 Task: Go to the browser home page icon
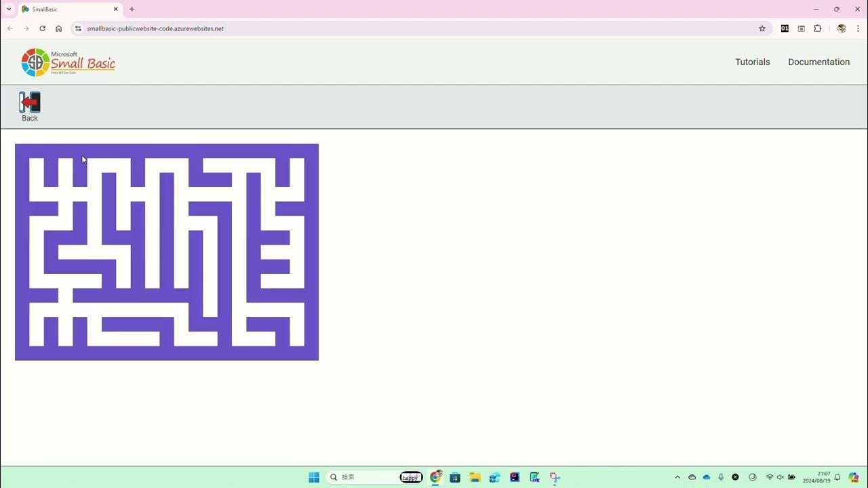click(x=58, y=28)
